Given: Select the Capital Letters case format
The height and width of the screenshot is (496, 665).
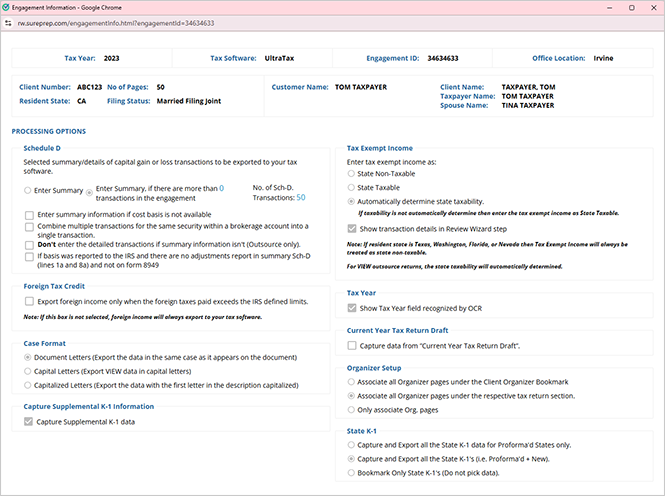Looking at the screenshot, I should (x=28, y=371).
